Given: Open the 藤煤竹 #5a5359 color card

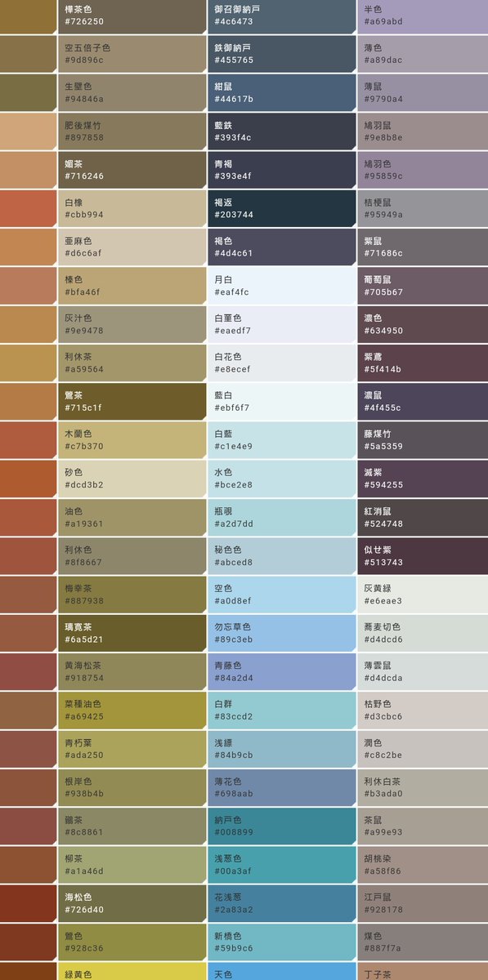Looking at the screenshot, I should click(423, 439).
